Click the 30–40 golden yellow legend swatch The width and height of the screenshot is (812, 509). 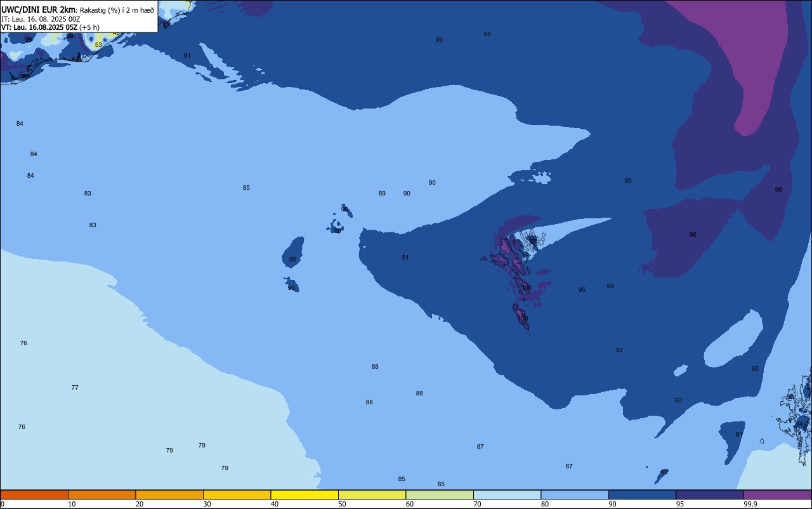[x=237, y=494]
